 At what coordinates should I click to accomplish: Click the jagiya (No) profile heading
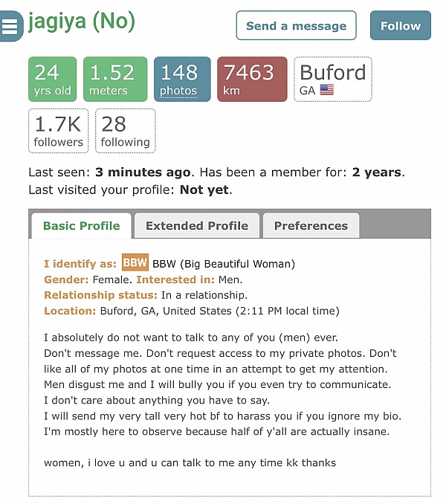[x=82, y=22]
